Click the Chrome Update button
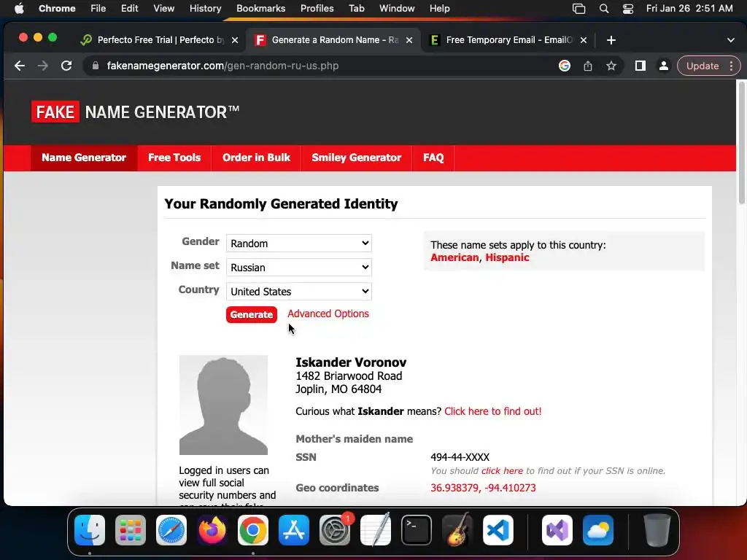This screenshot has width=747, height=560. pyautogui.click(x=703, y=66)
